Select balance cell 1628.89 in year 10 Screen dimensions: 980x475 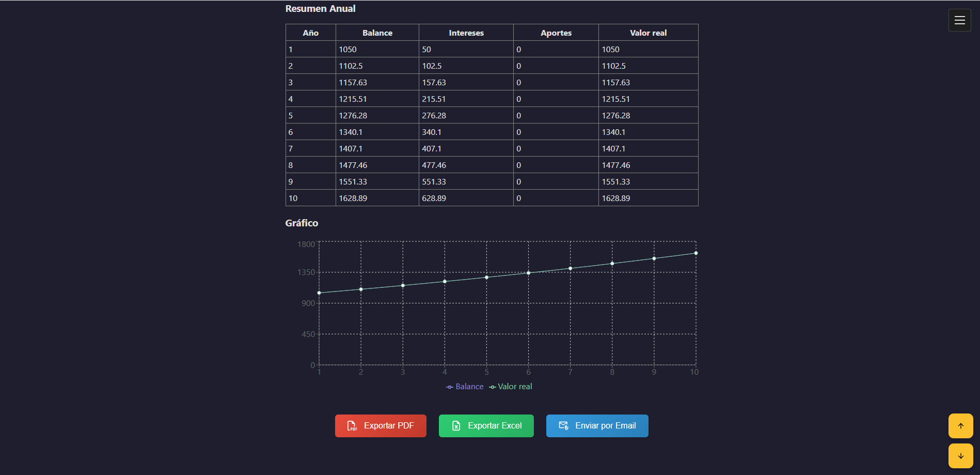(x=377, y=198)
